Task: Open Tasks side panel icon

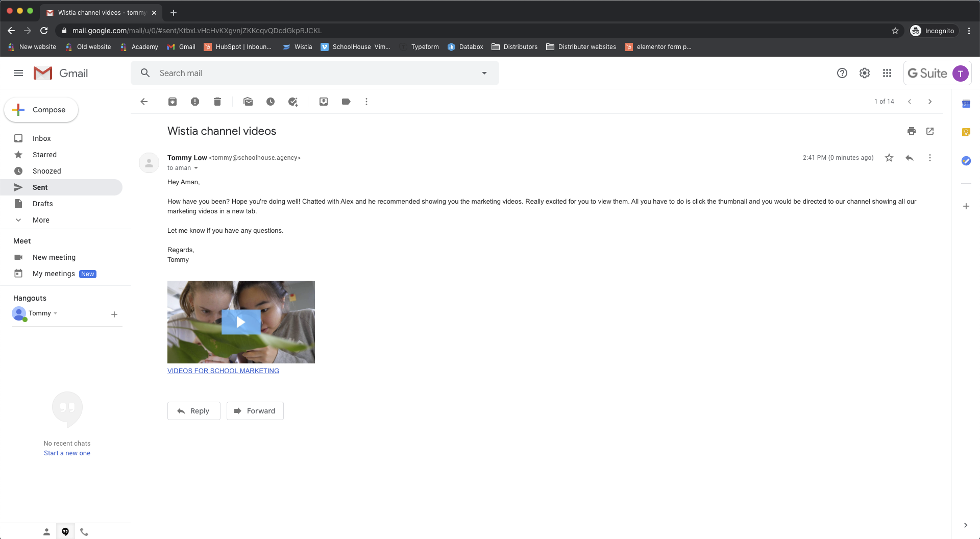Action: (966, 161)
